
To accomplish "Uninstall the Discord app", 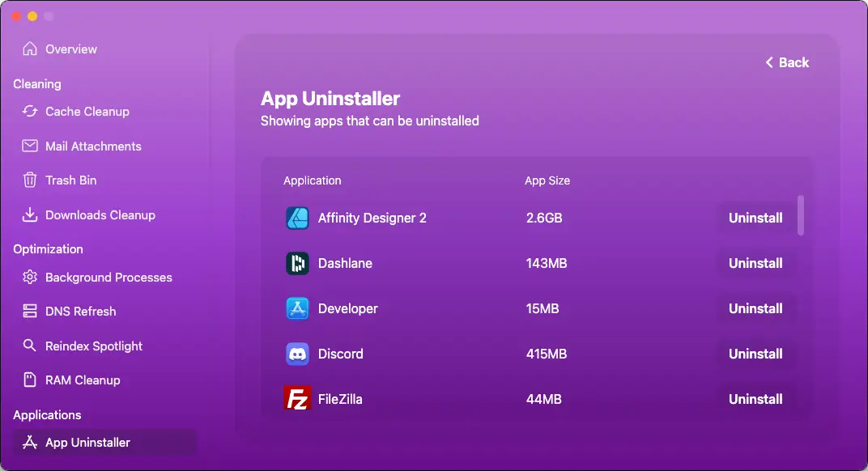I will coord(755,354).
